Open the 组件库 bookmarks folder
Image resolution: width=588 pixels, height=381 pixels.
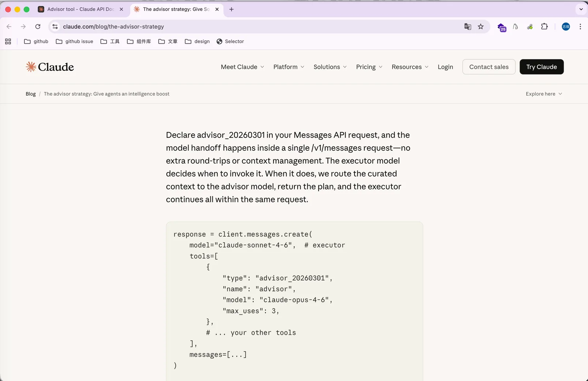(139, 42)
